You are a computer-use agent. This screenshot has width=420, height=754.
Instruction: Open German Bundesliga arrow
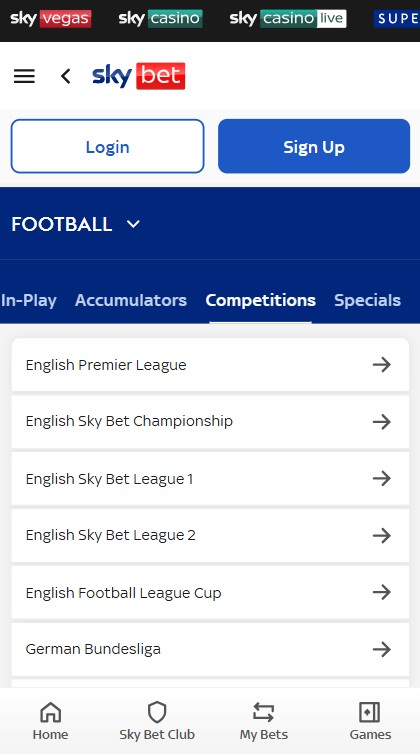point(382,649)
